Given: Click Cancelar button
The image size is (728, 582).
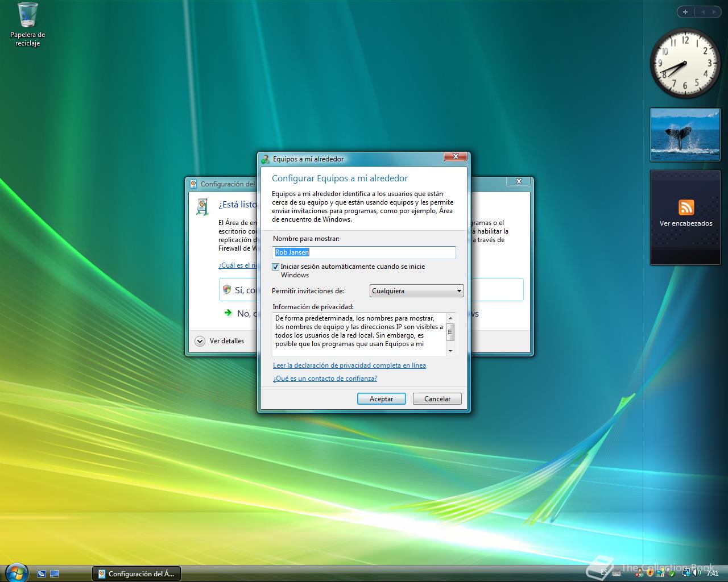Looking at the screenshot, I should pos(437,399).
